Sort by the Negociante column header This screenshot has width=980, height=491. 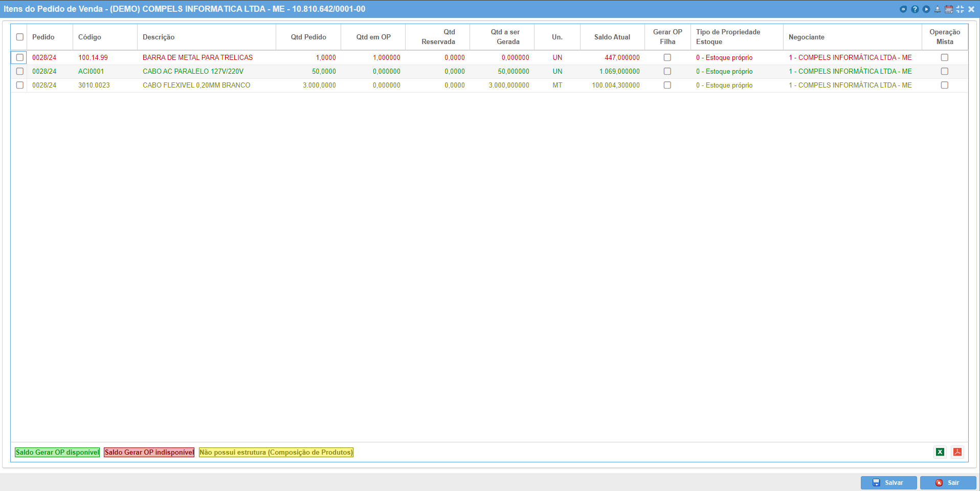(853, 37)
